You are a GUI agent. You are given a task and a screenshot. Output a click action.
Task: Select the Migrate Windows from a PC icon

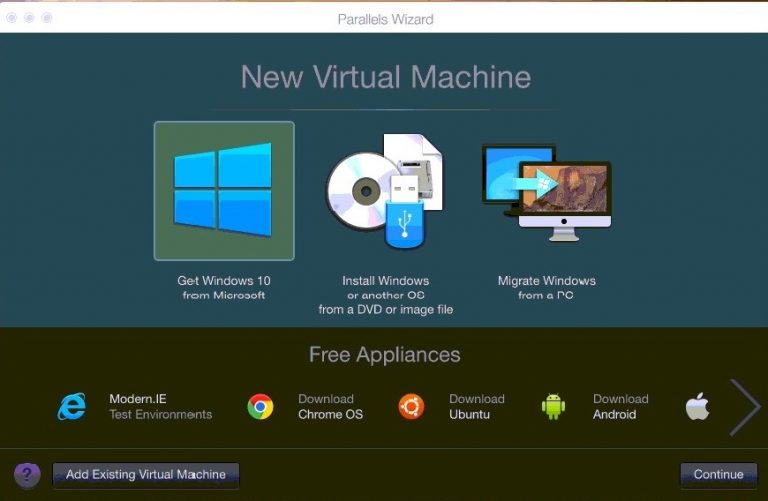(547, 192)
